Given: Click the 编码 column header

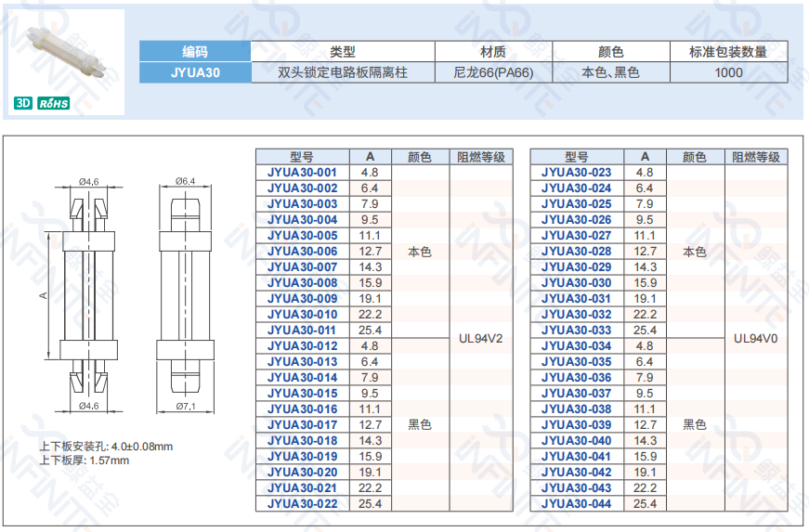Looking at the screenshot, I should 195,52.
